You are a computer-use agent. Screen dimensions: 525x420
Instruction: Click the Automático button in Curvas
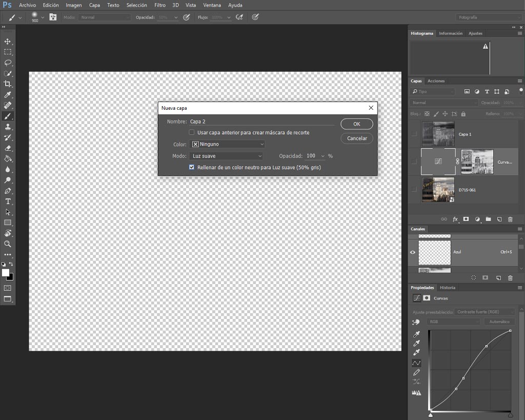499,322
